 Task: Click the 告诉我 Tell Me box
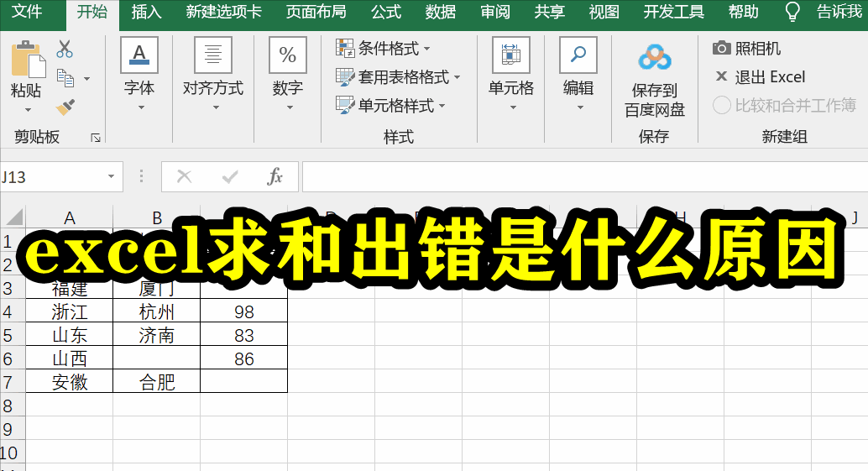tap(839, 12)
